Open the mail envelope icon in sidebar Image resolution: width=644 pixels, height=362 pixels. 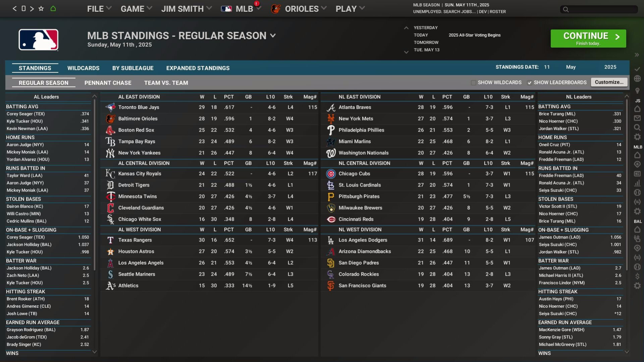(x=637, y=118)
